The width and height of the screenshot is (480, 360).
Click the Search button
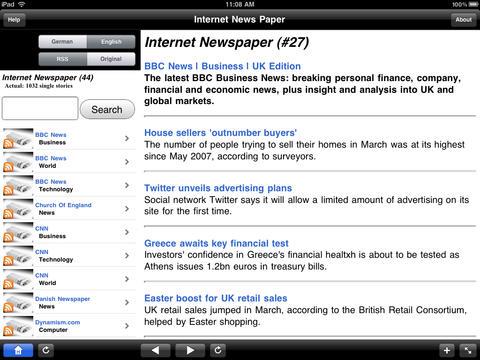click(107, 109)
